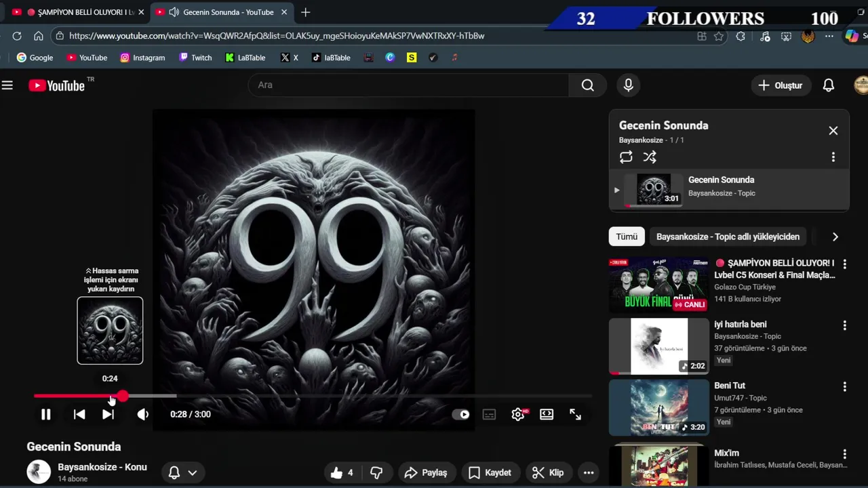
Task: Seek on the video progress bar buffered section
Action: point(152,396)
